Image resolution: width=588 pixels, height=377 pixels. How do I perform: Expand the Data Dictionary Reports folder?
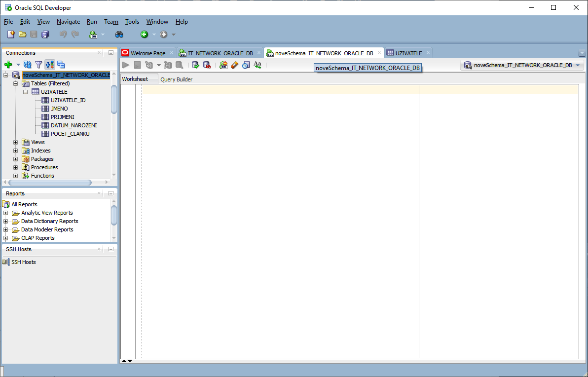pos(6,222)
